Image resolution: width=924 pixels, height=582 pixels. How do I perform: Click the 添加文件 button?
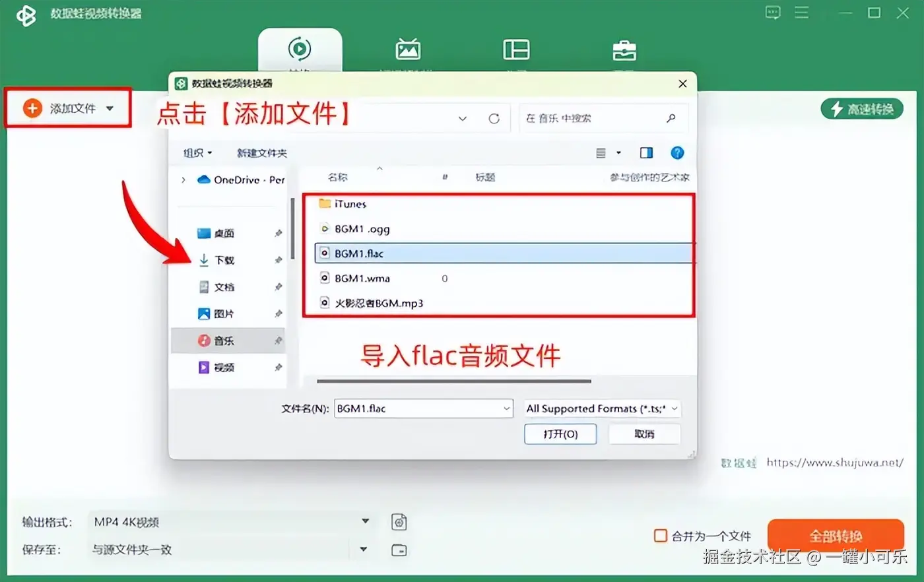[68, 108]
